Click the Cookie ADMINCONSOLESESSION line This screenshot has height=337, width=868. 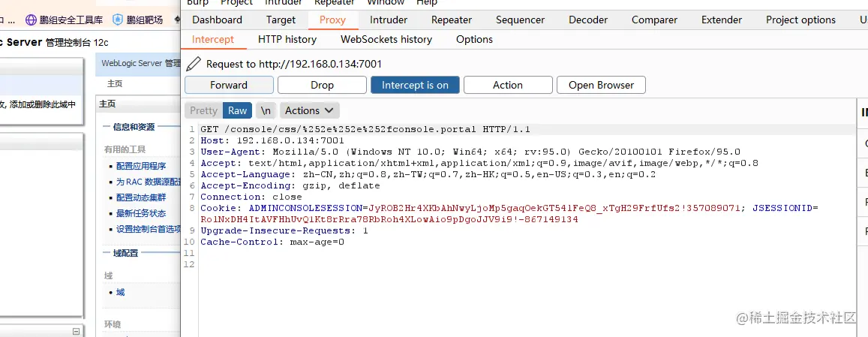(509, 209)
